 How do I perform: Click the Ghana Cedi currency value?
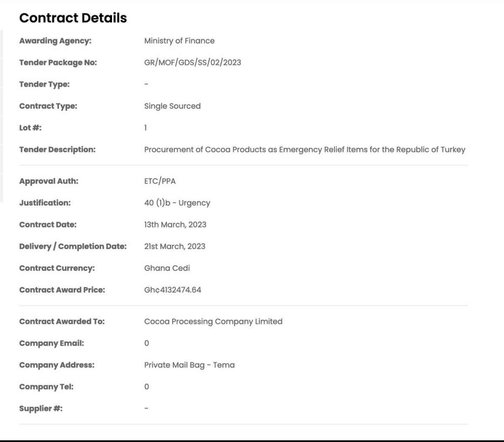[167, 268]
